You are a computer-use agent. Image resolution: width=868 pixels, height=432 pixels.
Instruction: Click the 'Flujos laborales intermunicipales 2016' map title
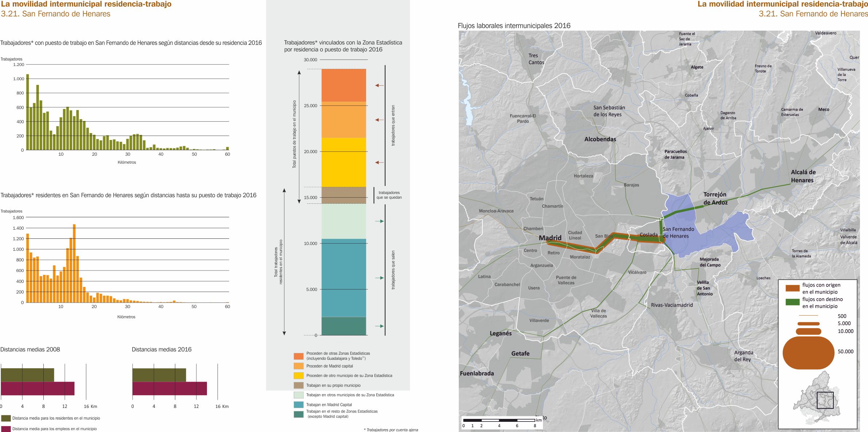514,26
